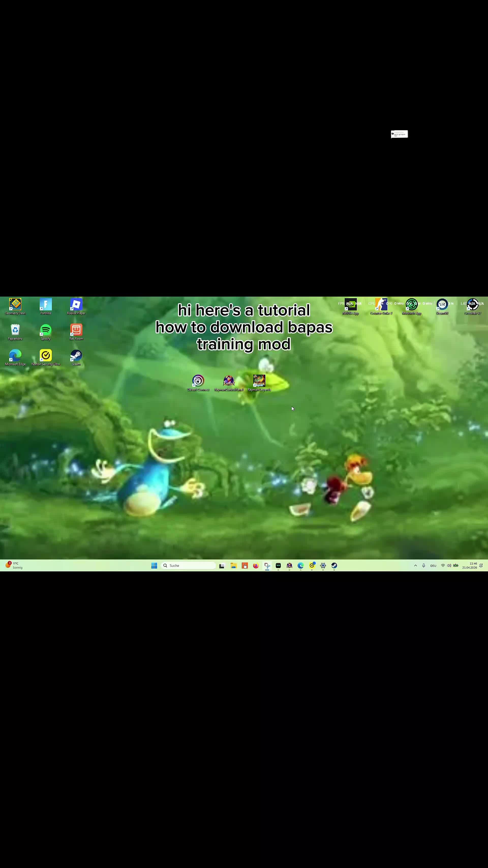Open the Papierkorb recycle bin icon
Viewport: 488px width, 868px height.
click(15, 332)
